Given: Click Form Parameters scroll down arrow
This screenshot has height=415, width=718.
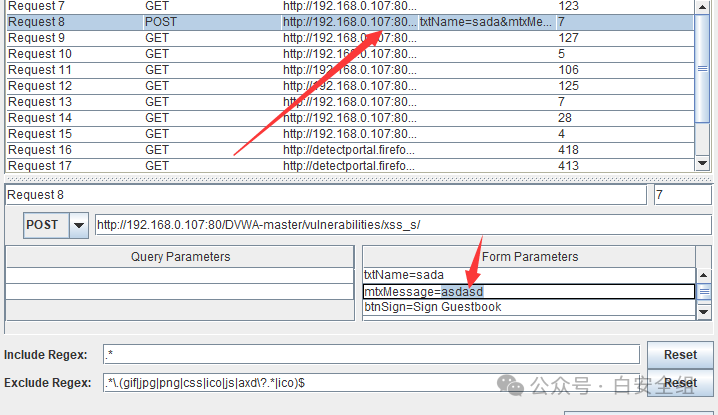Looking at the screenshot, I should pos(703,312).
